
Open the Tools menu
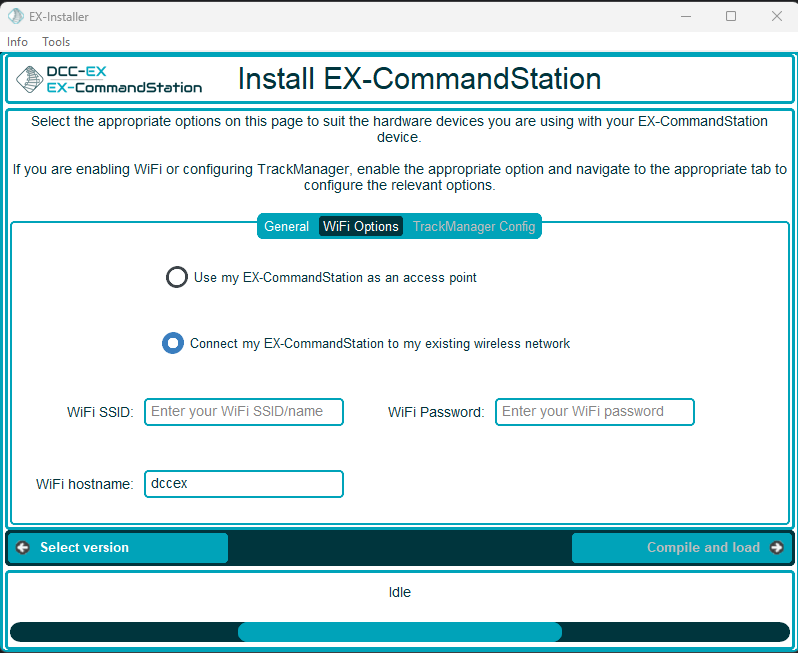coord(56,42)
